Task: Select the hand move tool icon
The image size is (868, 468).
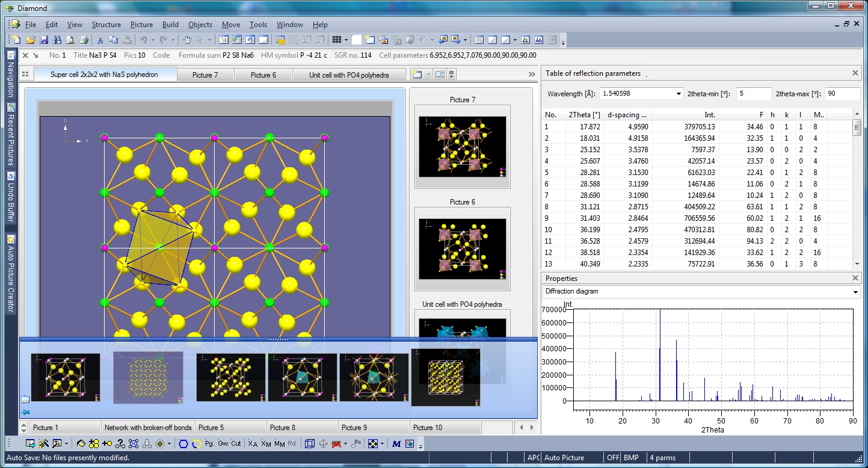Action: [187, 40]
